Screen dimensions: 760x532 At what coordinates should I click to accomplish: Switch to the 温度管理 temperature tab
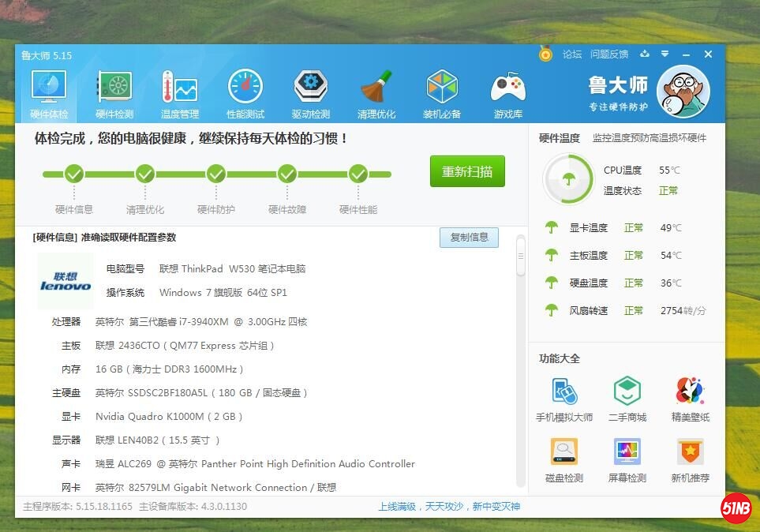(180, 91)
